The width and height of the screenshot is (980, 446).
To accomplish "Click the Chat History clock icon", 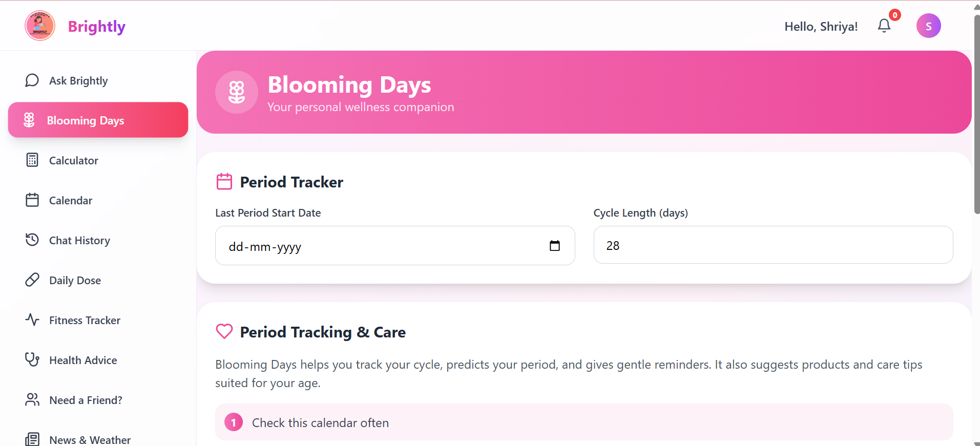I will point(32,240).
